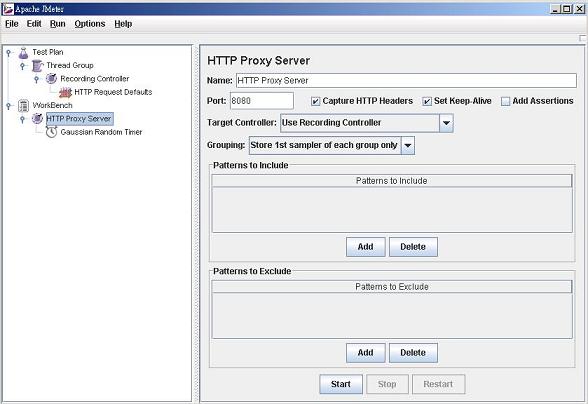Image resolution: width=588 pixels, height=404 pixels.
Task: Maximize the Apache JMeter window
Action: coord(567,9)
